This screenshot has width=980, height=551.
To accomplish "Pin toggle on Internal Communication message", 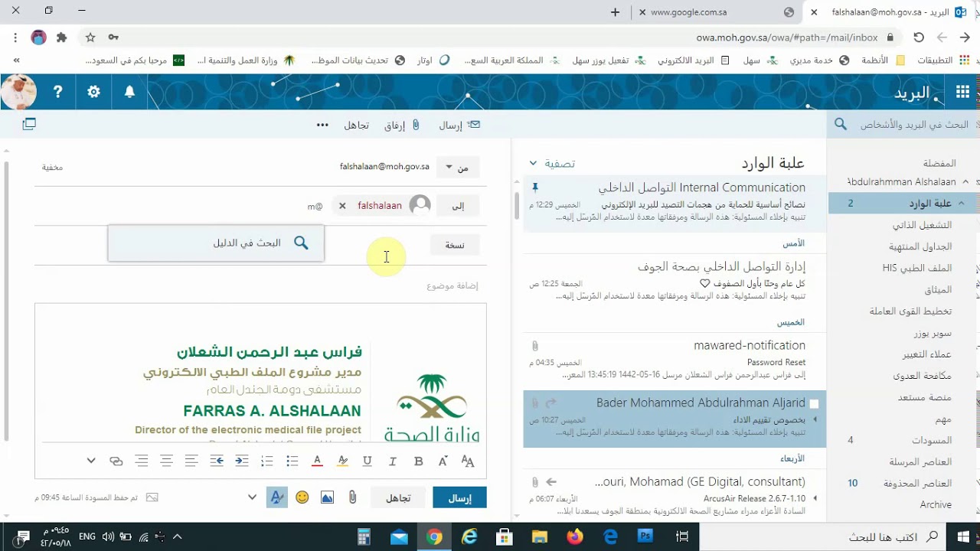I will point(535,187).
